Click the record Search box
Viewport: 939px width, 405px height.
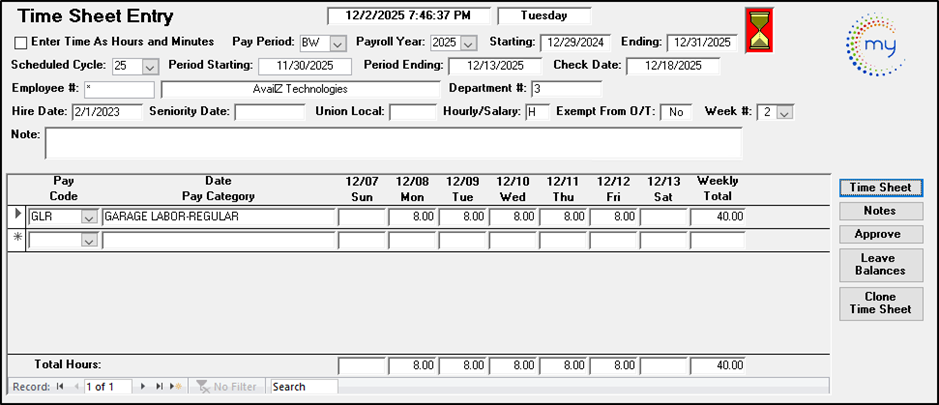304,386
